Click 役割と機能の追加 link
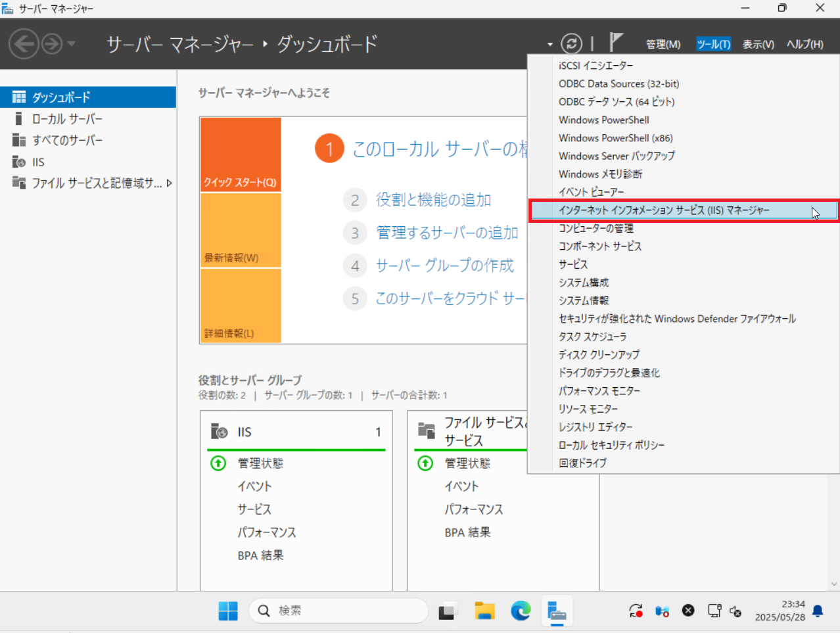Screen dimensions: 840x633 point(433,200)
